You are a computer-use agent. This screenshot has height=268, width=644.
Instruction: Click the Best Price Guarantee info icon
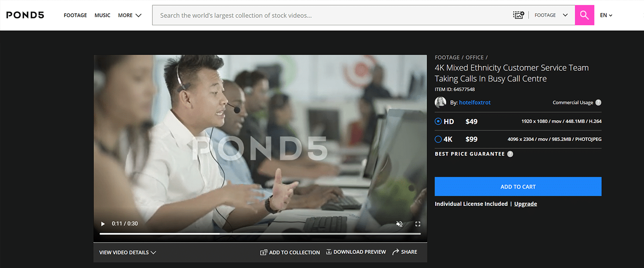510,154
